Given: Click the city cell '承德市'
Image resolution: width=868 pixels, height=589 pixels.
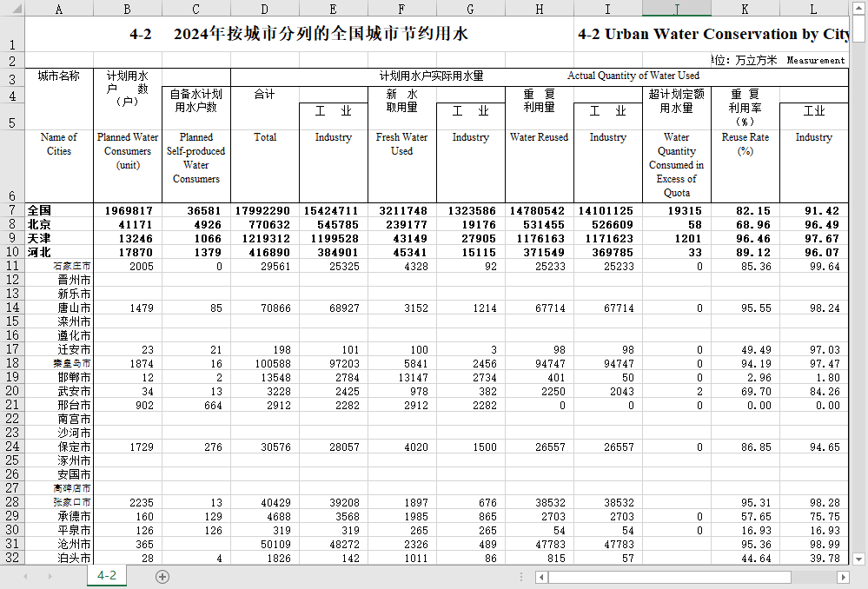Looking at the screenshot, I should (x=59, y=516).
